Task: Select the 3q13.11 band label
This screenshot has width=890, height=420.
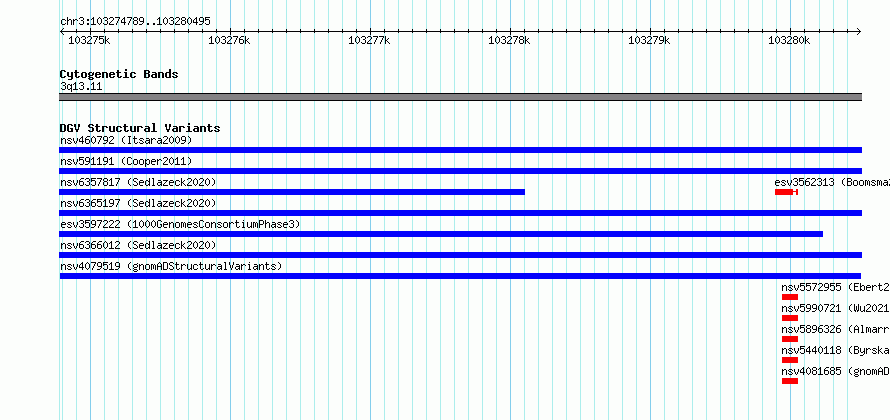Action: point(81,87)
